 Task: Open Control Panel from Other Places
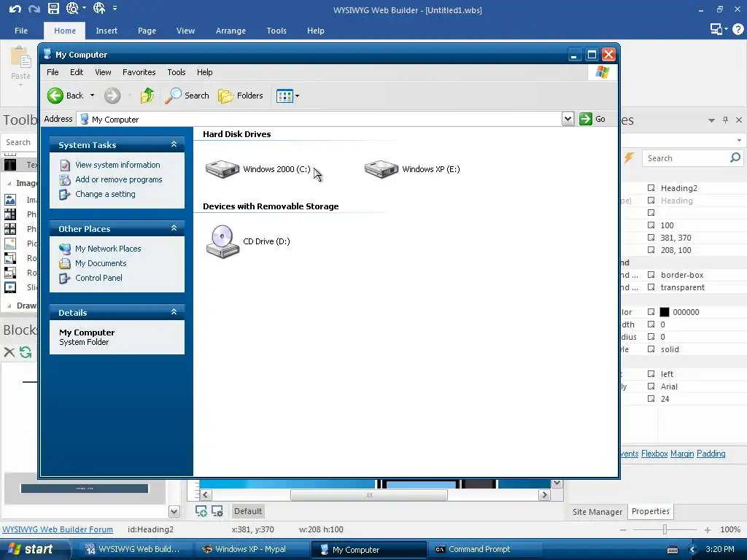pyautogui.click(x=98, y=278)
